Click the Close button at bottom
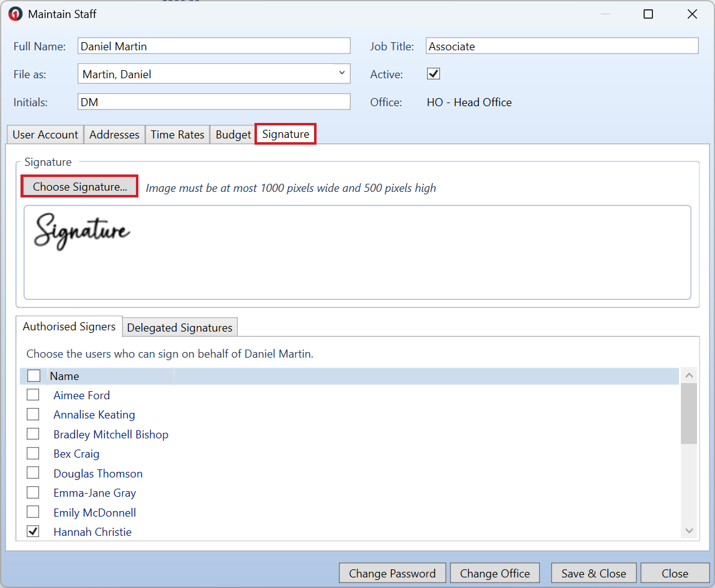The height and width of the screenshot is (588, 715). click(x=675, y=573)
